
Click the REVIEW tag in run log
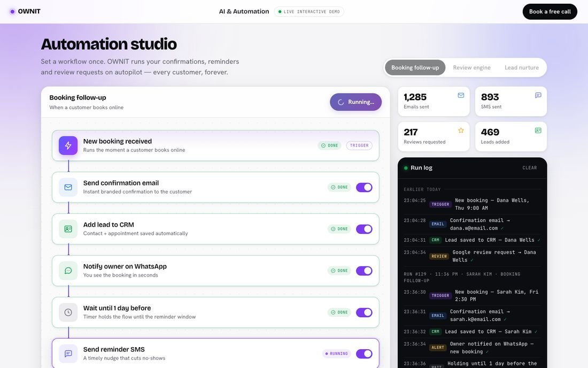[x=439, y=256]
